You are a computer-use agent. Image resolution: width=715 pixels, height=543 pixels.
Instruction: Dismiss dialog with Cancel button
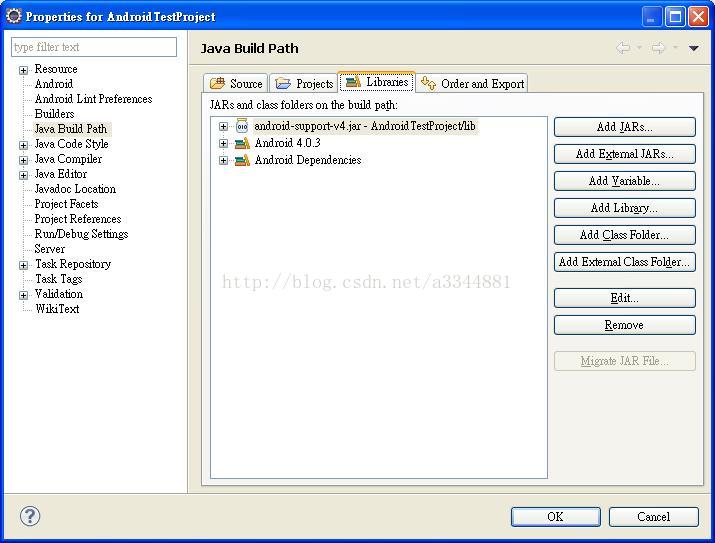pos(653,517)
